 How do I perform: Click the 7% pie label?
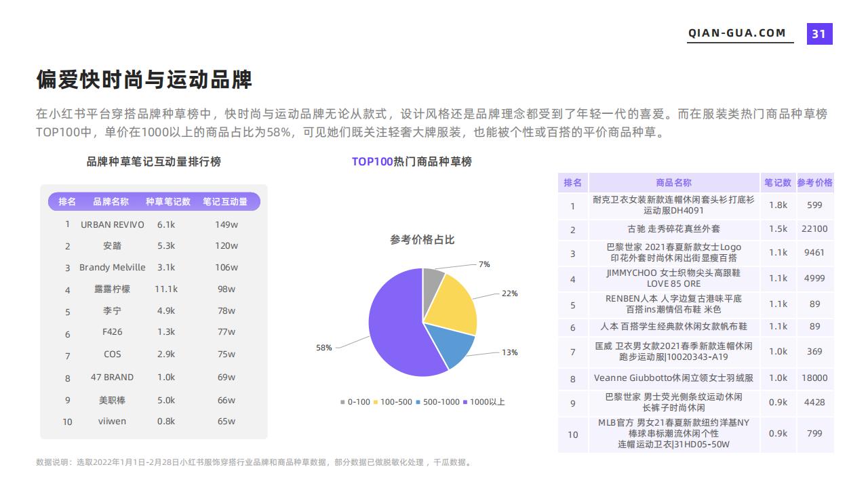(484, 264)
